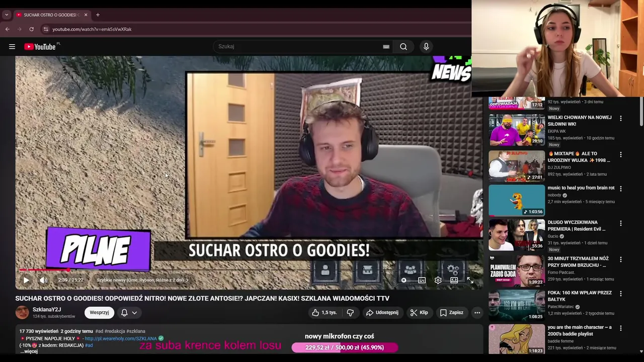Seek on the red video progress bar
Screen dimensions: 644x362
pyautogui.click(x=249, y=270)
